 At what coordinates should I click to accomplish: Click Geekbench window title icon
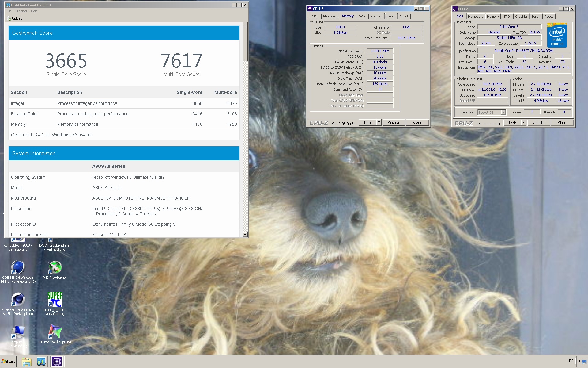click(8, 5)
